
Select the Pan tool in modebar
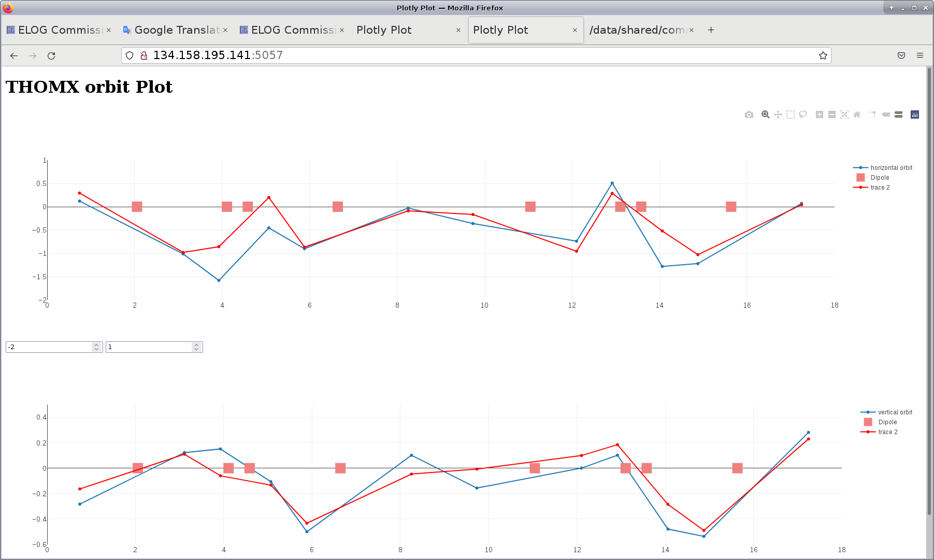click(778, 114)
